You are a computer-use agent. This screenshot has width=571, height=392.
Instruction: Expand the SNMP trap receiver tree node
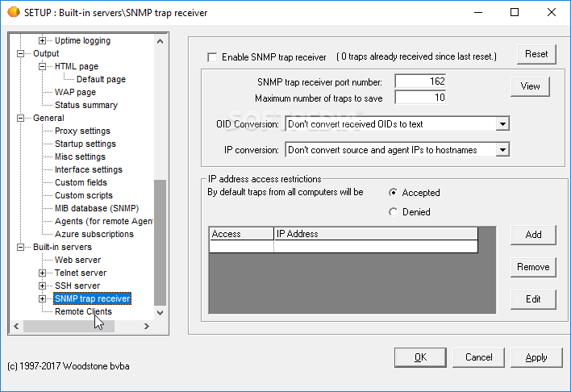42,298
